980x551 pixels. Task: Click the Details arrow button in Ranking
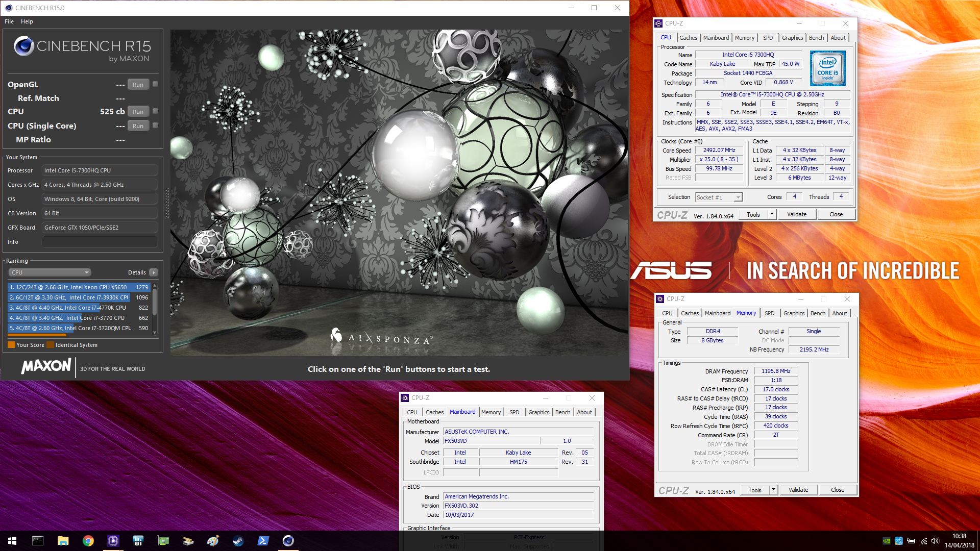tap(154, 272)
